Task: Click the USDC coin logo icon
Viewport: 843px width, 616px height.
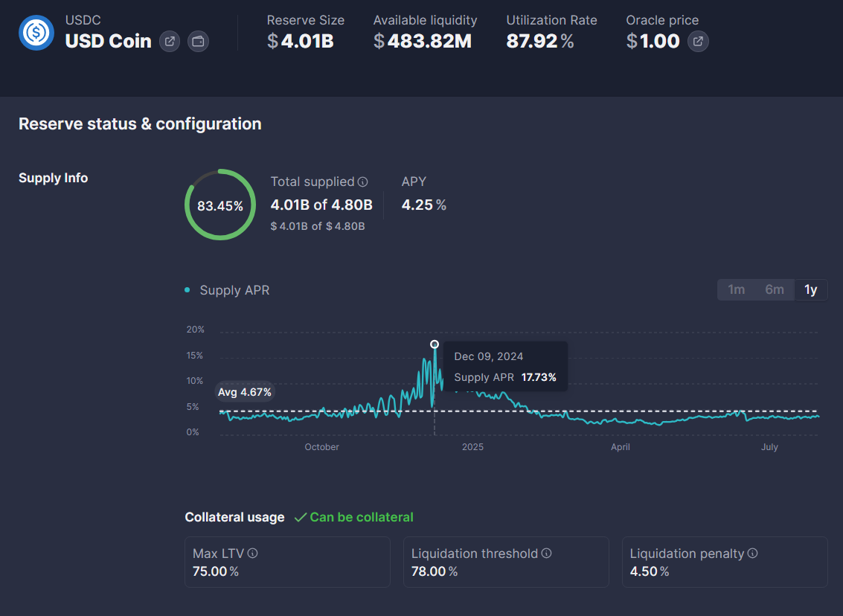Action: pos(36,33)
